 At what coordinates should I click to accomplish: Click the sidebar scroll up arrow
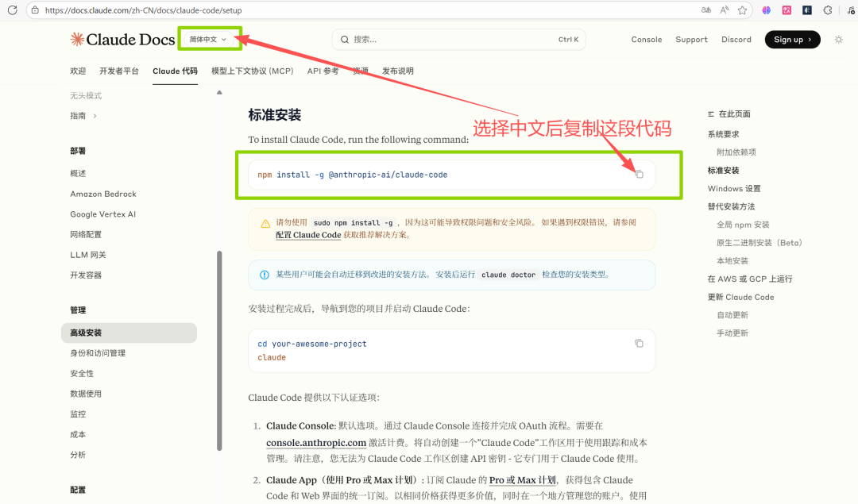click(219, 92)
